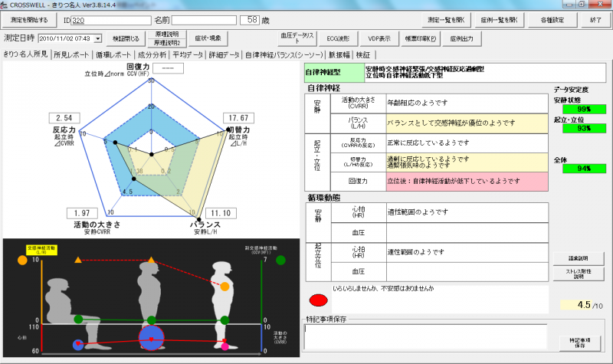The image size is (613, 364).
Task: Switch to the 所見レポート tab
Action: (71, 55)
